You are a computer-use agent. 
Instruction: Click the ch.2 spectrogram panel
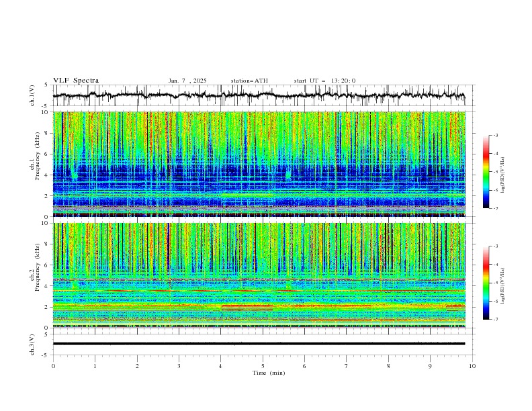click(259, 275)
